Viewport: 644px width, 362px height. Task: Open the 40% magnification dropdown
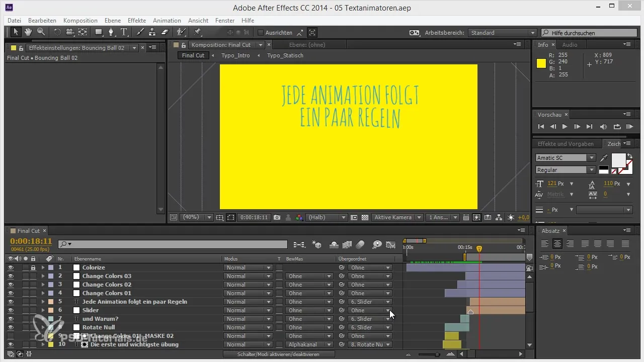tap(197, 218)
